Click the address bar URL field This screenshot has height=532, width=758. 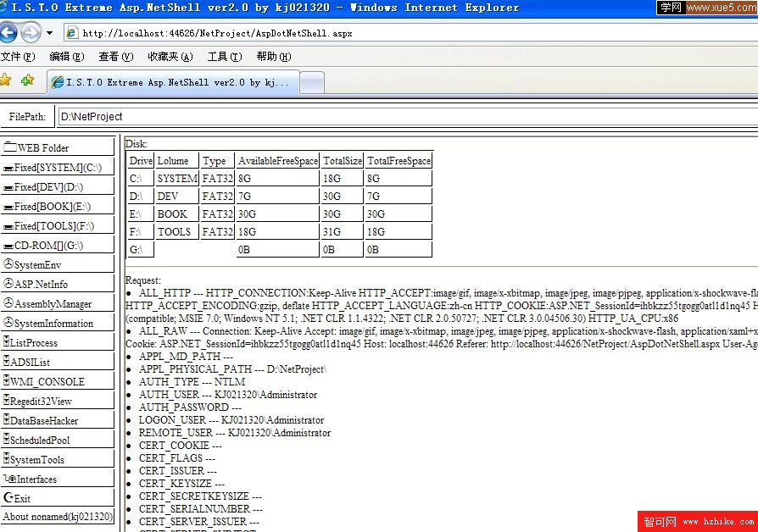[411, 33]
